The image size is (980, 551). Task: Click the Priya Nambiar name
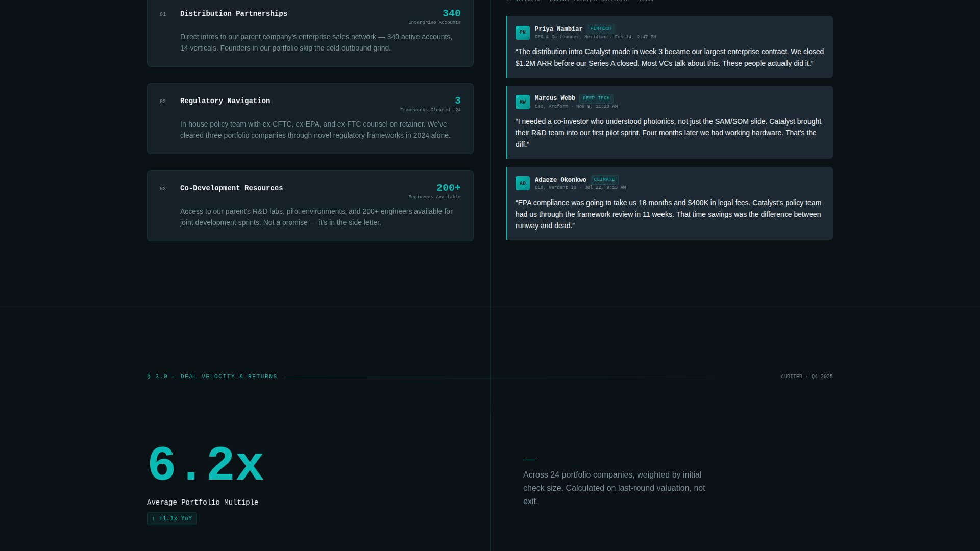click(558, 29)
